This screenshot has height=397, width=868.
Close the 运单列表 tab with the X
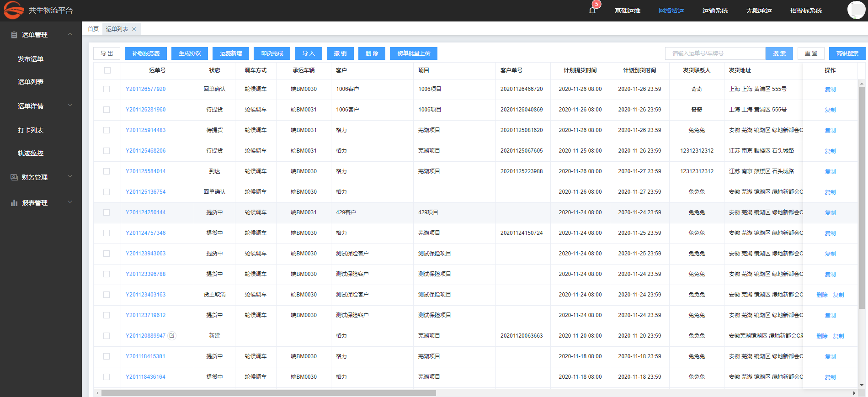pyautogui.click(x=134, y=29)
